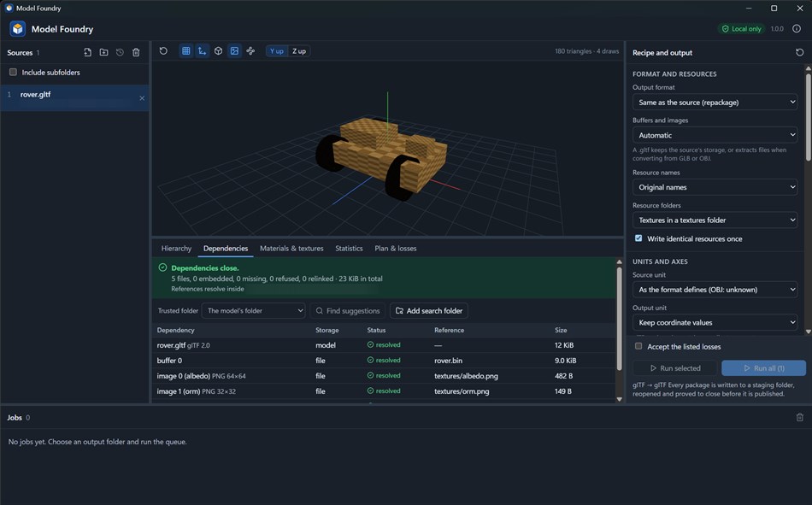Toggle the viewport grid icon

[x=186, y=50]
